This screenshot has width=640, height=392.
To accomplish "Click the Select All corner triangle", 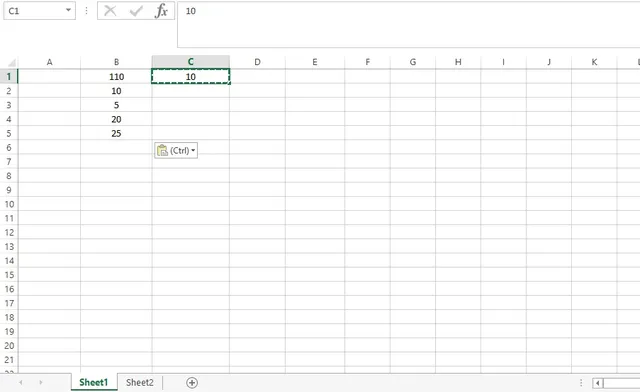I will pyautogui.click(x=11, y=62).
